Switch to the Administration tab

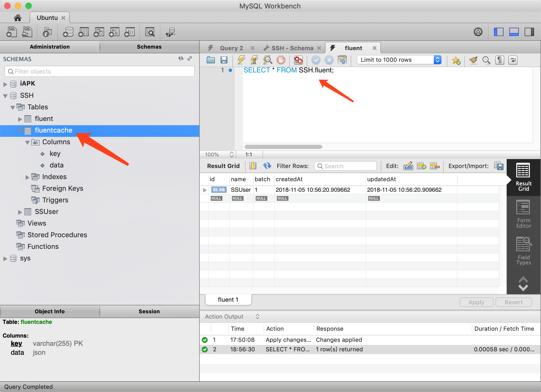pyautogui.click(x=50, y=47)
